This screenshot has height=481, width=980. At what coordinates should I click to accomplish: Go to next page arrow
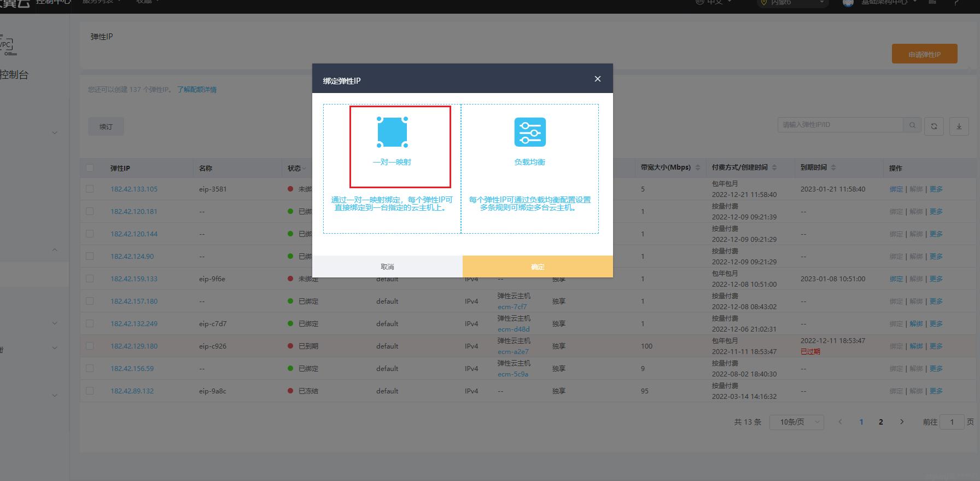[x=902, y=422]
